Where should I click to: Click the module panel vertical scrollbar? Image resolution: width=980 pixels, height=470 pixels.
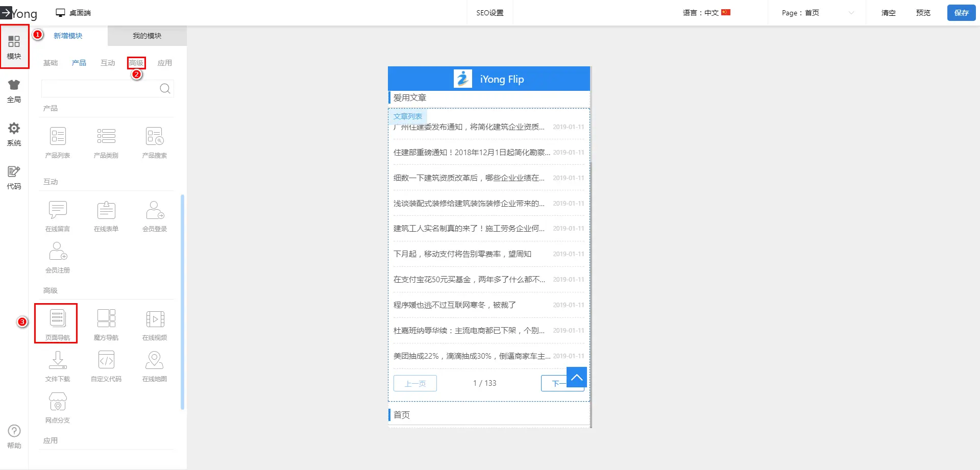[x=182, y=301]
